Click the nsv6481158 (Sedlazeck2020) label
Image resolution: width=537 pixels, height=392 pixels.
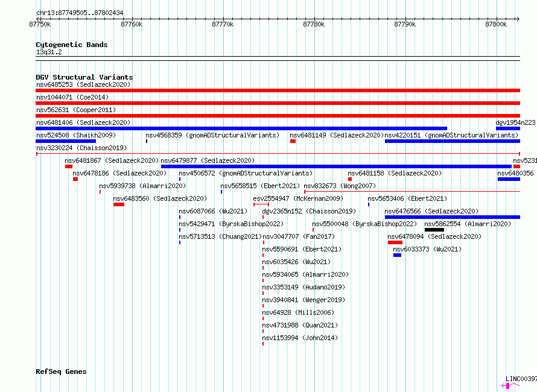click(x=395, y=173)
